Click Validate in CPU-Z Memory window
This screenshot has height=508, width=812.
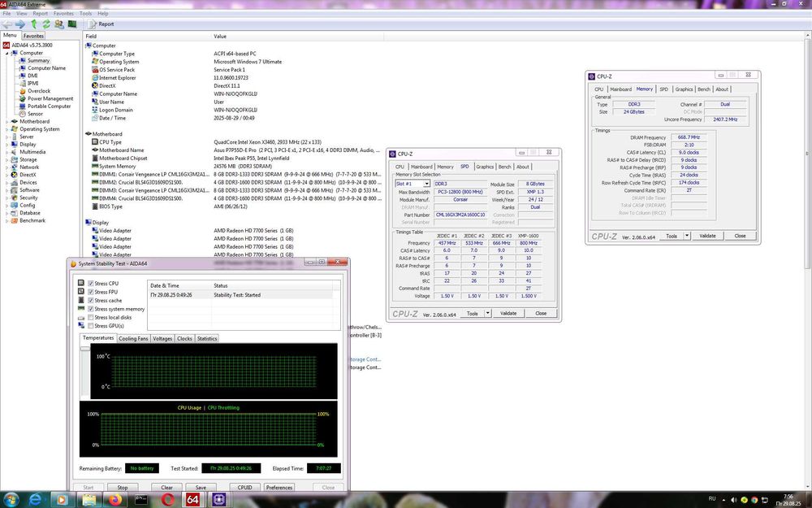click(707, 236)
